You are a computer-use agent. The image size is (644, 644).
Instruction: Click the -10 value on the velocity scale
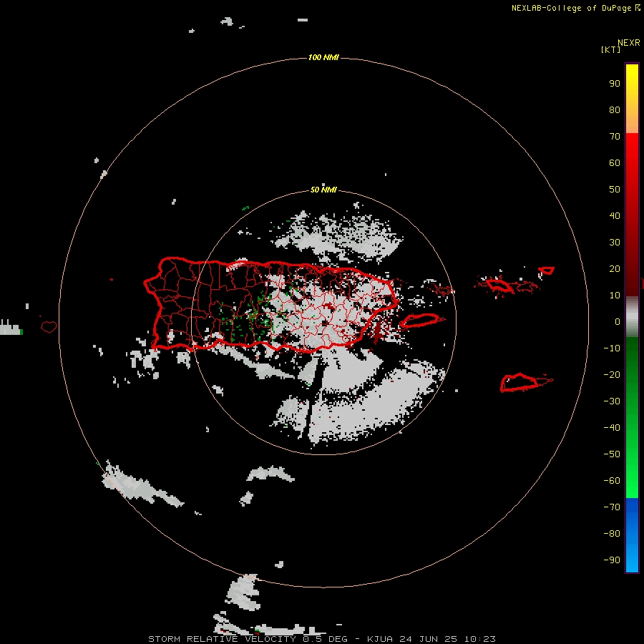coord(612,348)
